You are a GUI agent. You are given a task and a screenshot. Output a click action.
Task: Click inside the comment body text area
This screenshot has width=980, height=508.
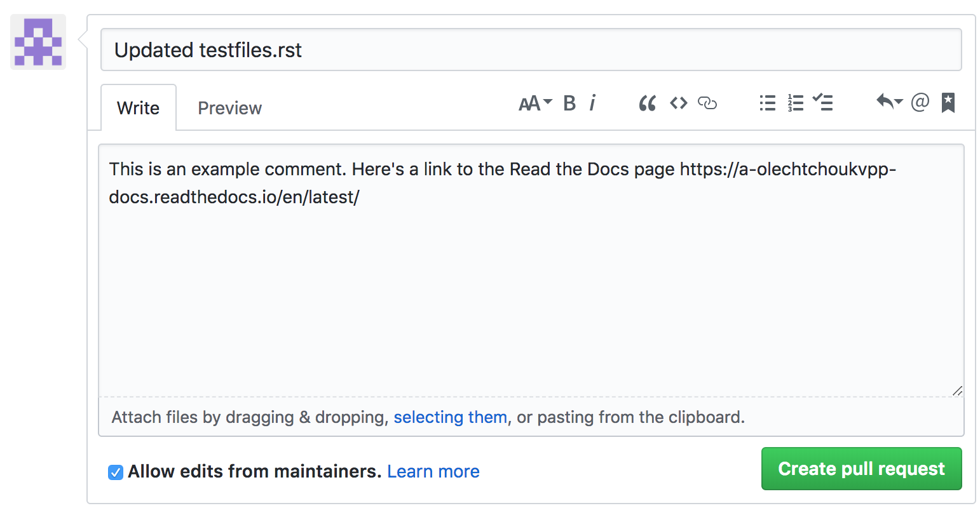[x=531, y=286]
